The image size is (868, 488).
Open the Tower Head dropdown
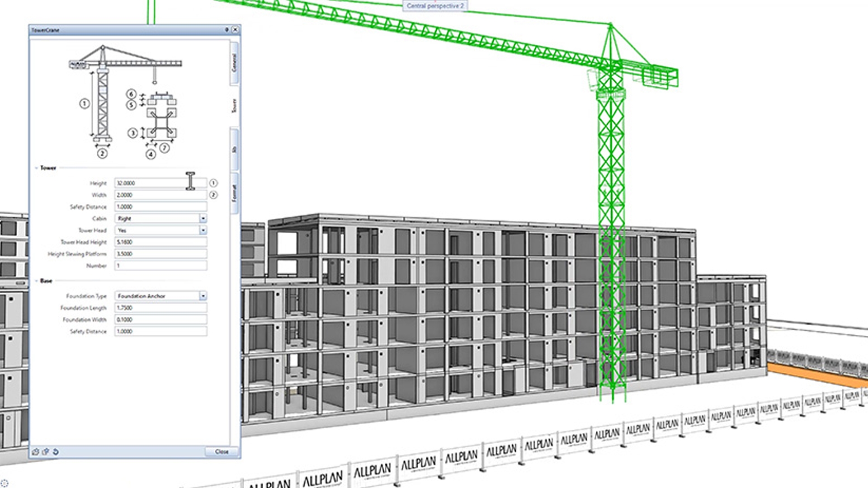click(203, 230)
